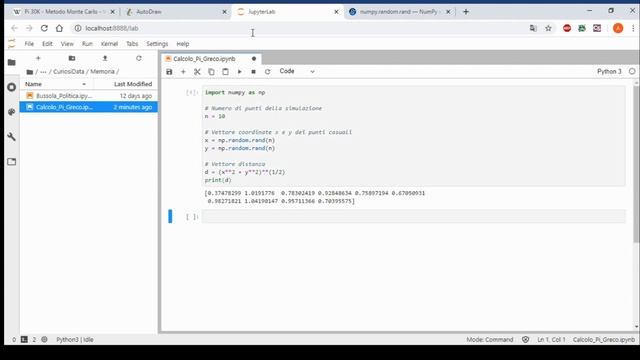Click Ln 1, Col 1 status entry
640x360 pixels.
click(551, 340)
